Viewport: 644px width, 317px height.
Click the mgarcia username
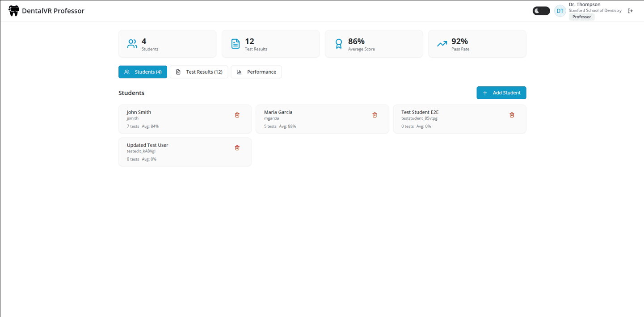pyautogui.click(x=272, y=118)
